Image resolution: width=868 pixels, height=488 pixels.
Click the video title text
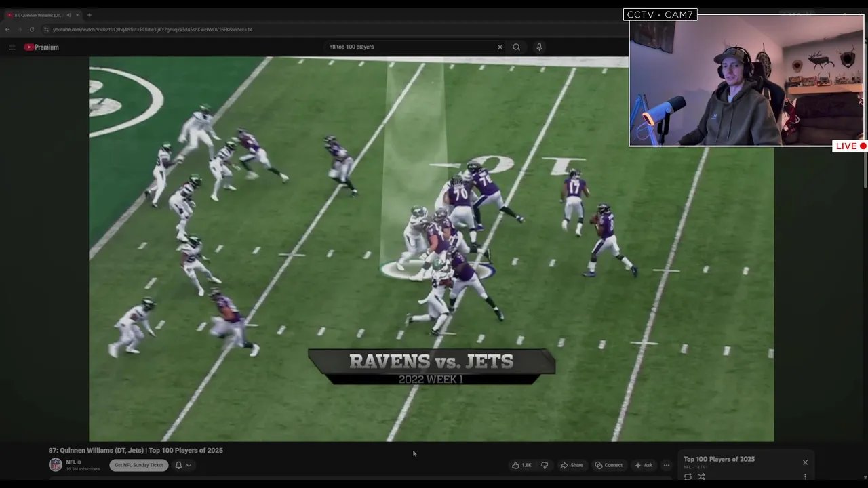136,450
